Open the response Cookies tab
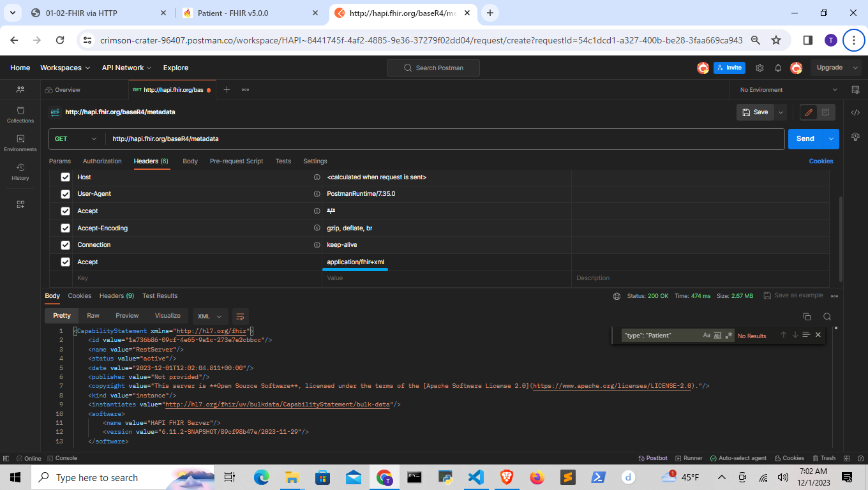 (80, 296)
